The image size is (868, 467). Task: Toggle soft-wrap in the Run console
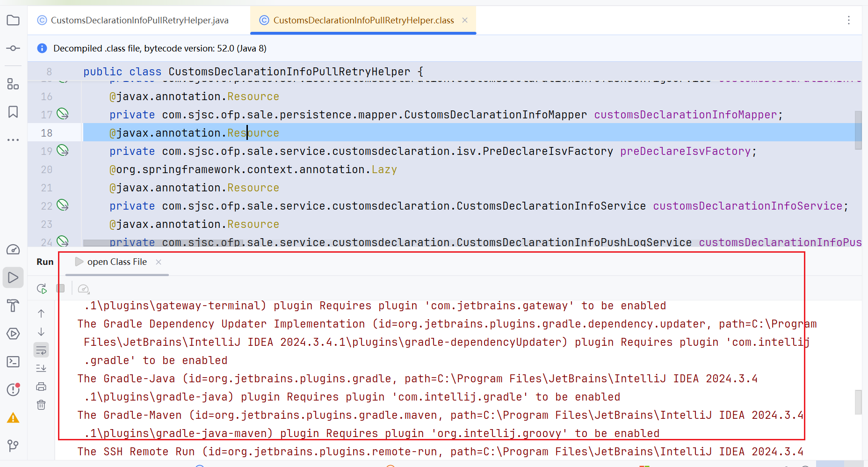(x=41, y=350)
